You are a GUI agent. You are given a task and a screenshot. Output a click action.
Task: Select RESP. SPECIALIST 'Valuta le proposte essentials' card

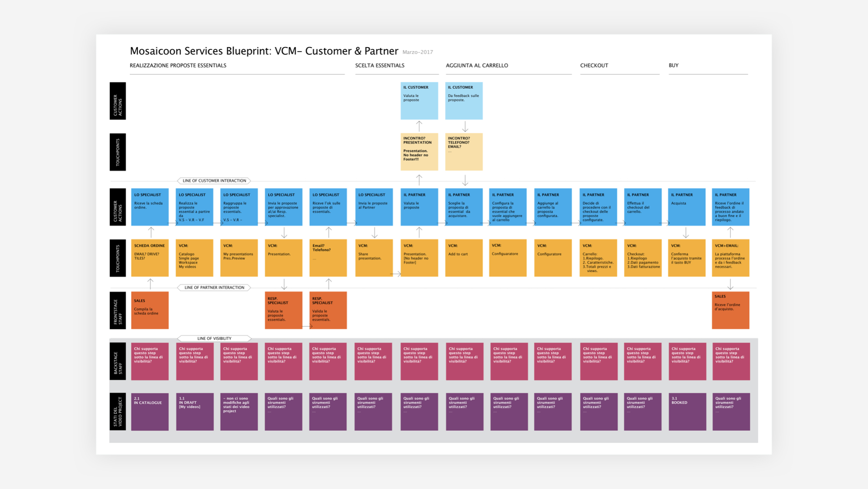tap(284, 310)
